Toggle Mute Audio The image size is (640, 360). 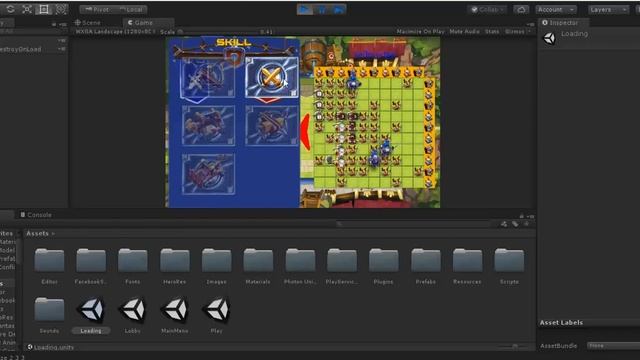464,31
